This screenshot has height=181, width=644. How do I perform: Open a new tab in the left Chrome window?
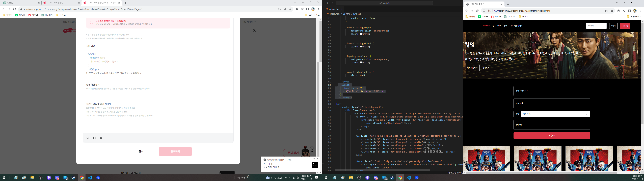pos(125,3)
